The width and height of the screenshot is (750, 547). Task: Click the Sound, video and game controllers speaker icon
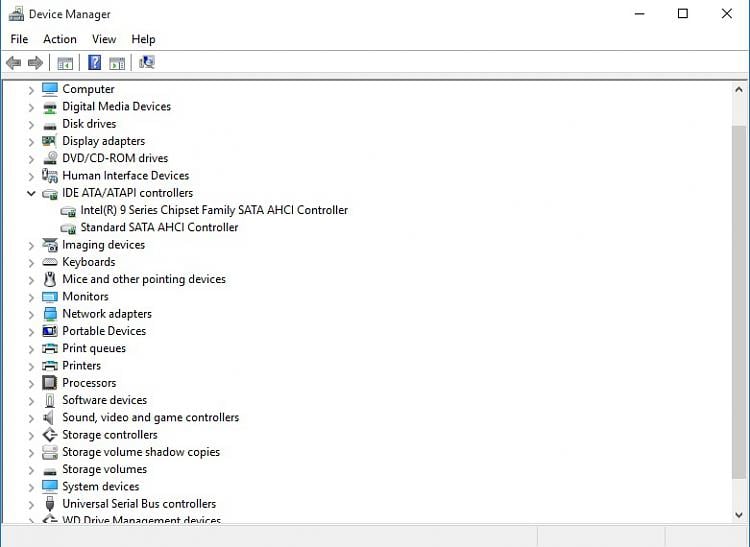pos(48,418)
